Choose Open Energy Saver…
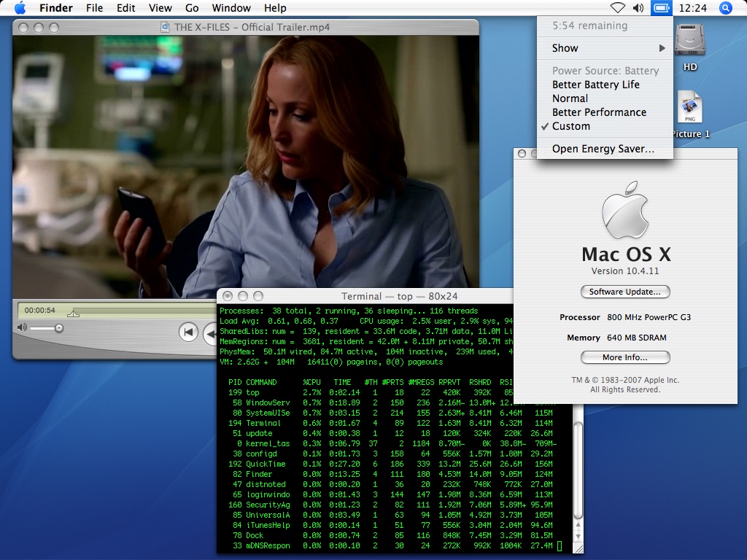The image size is (747, 560). point(605,149)
